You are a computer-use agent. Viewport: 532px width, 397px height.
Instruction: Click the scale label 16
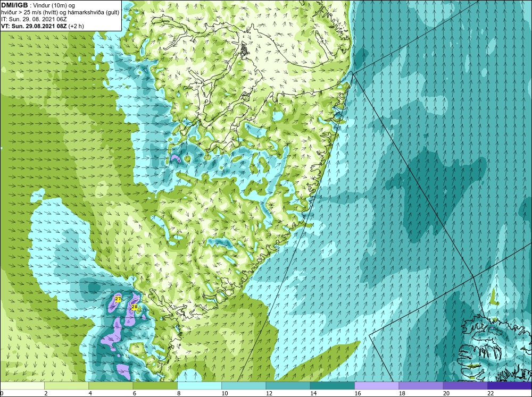click(358, 393)
